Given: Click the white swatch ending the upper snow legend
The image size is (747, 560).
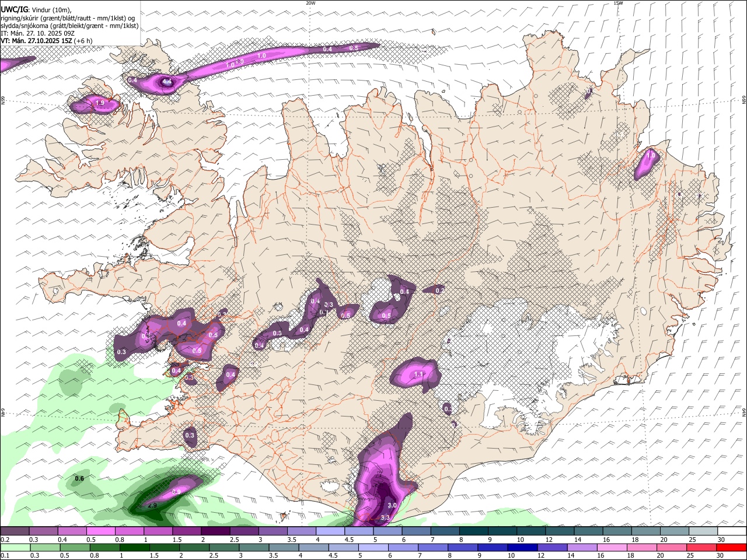Looking at the screenshot, I should click(731, 531).
